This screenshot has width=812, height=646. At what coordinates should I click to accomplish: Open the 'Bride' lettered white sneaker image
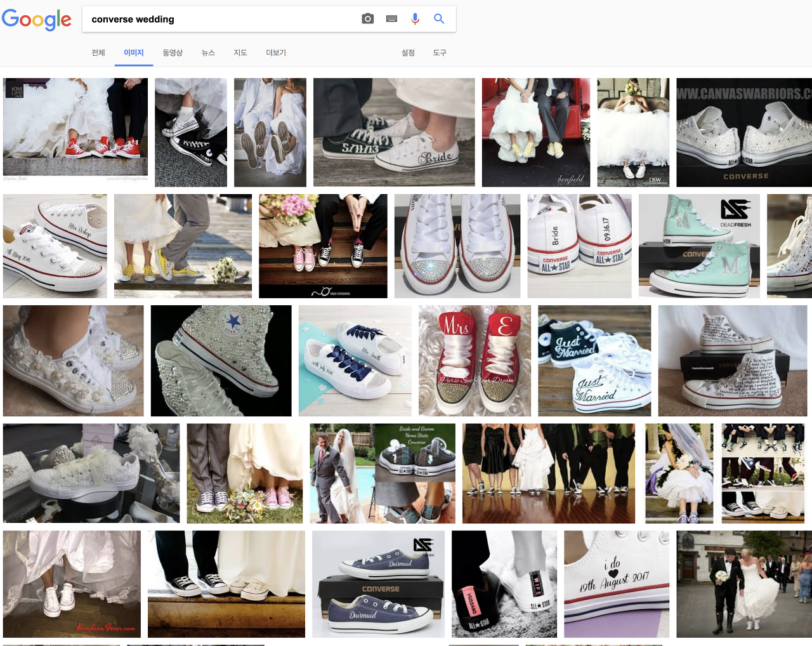[394, 132]
